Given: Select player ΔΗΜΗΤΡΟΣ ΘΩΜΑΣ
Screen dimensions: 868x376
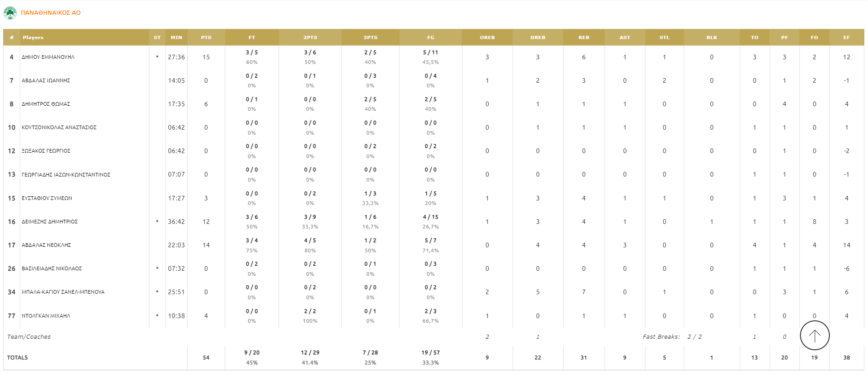Looking at the screenshot, I should click(46, 104).
